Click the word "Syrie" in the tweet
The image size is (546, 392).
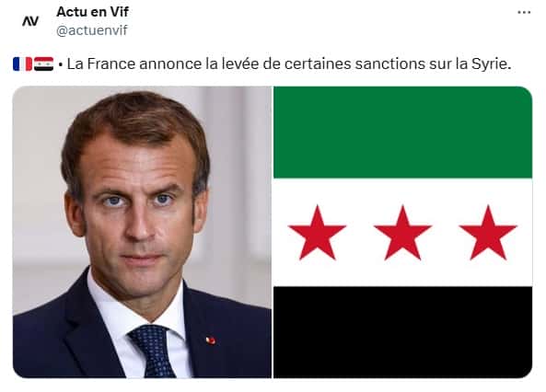pos(491,64)
